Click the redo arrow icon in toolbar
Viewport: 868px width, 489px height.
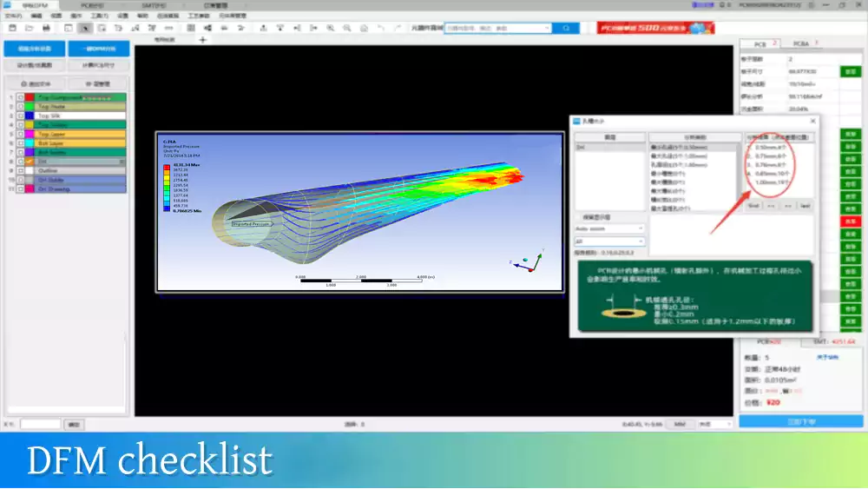[398, 28]
